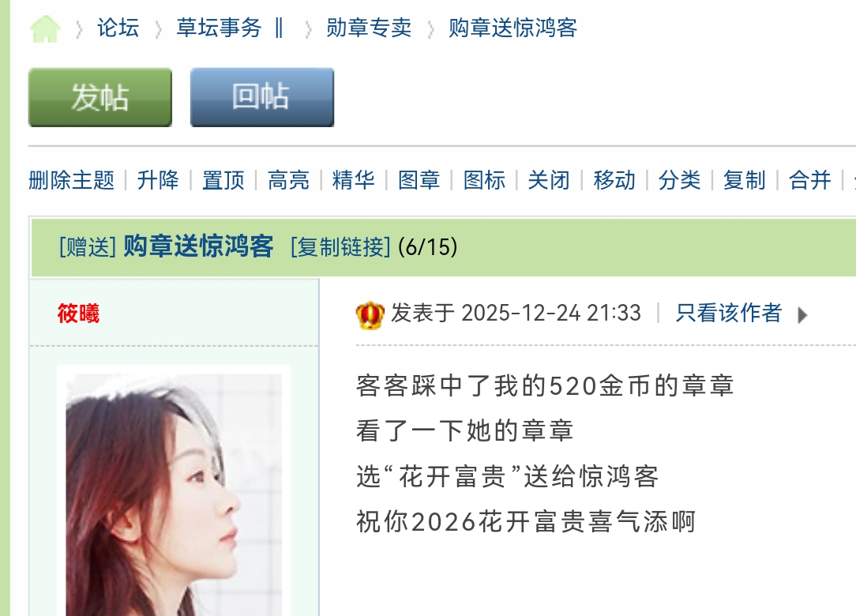The image size is (856, 616).
Task: Click 购章送惊鸿客 breadcrumb
Action: point(512,28)
